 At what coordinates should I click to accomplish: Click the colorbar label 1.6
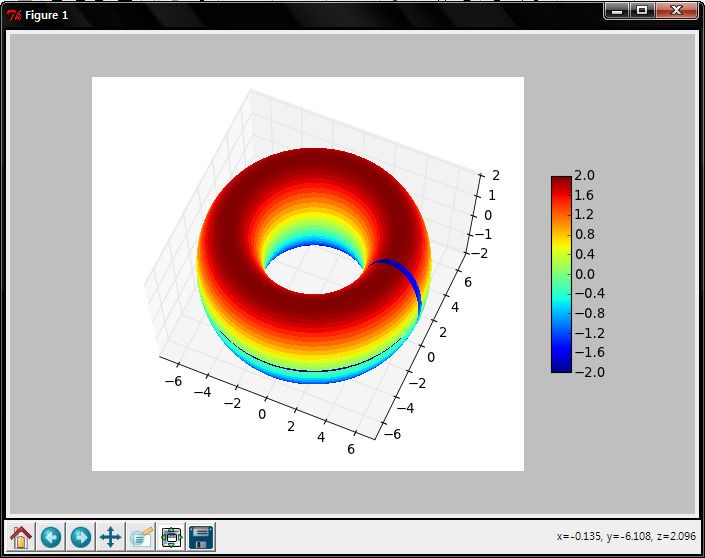584,195
